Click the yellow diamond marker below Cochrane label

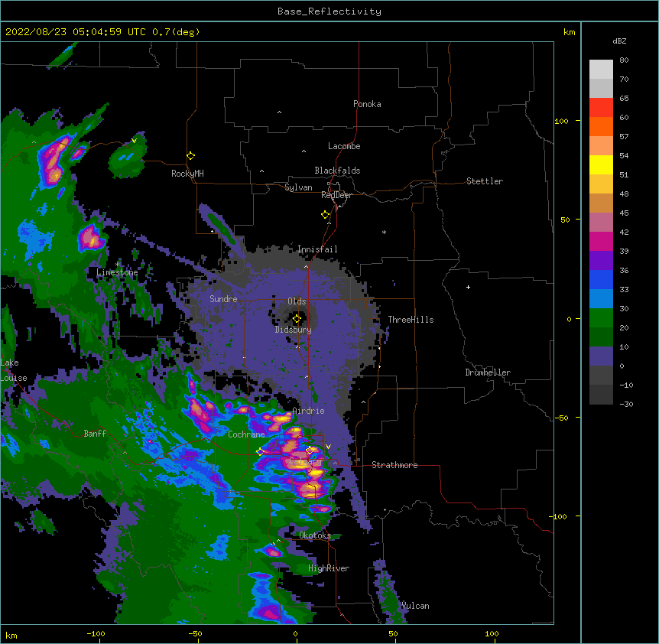(260, 451)
